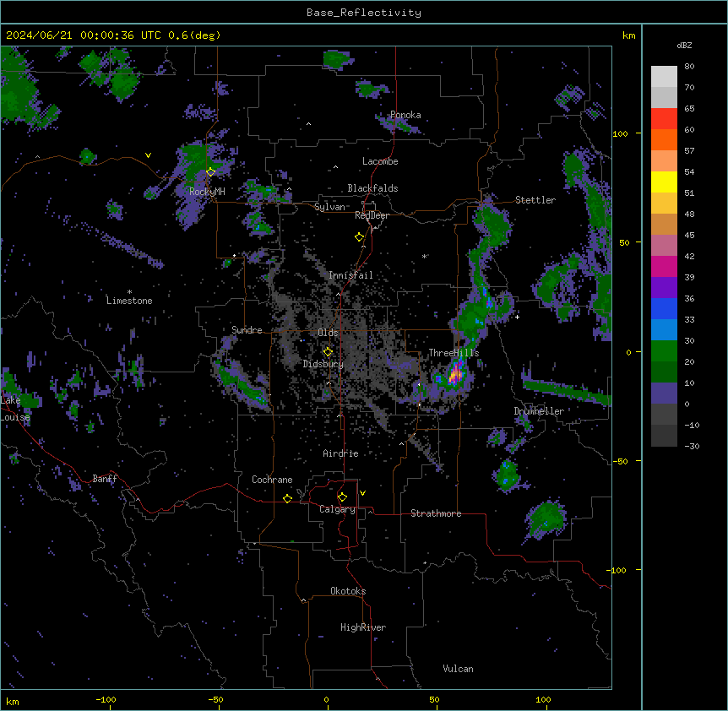This screenshot has height=711, width=728.
Task: Select the RockyMH label
Action: click(x=207, y=191)
